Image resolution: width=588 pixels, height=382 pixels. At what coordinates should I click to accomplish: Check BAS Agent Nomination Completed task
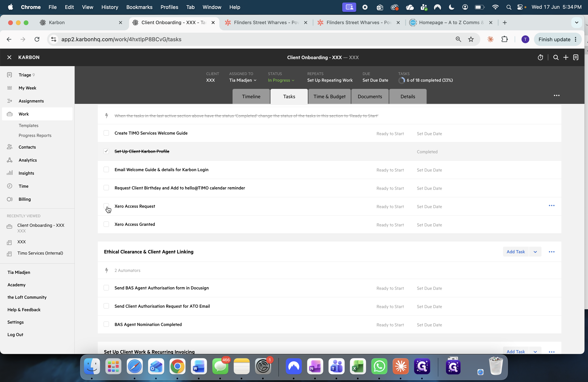click(x=106, y=324)
